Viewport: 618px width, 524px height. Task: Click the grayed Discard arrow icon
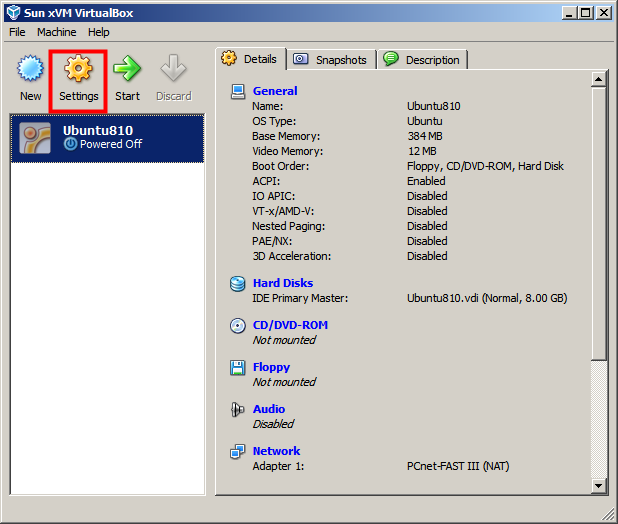pyautogui.click(x=173, y=68)
